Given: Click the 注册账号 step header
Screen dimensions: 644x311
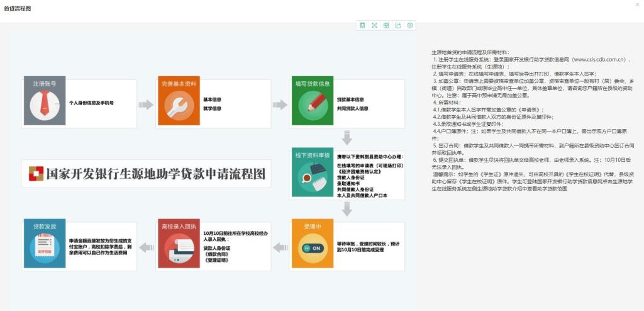Looking at the screenshot, I should 45,84.
